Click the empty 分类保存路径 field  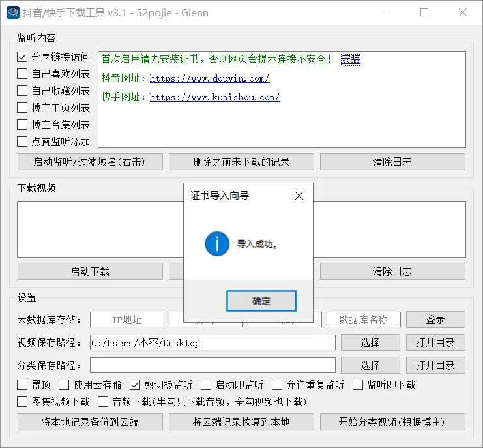pos(212,365)
